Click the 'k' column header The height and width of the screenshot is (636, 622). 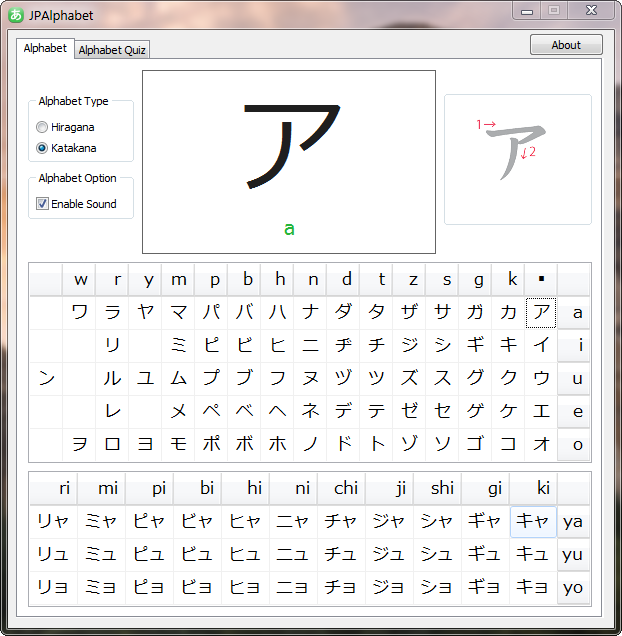coord(508,279)
